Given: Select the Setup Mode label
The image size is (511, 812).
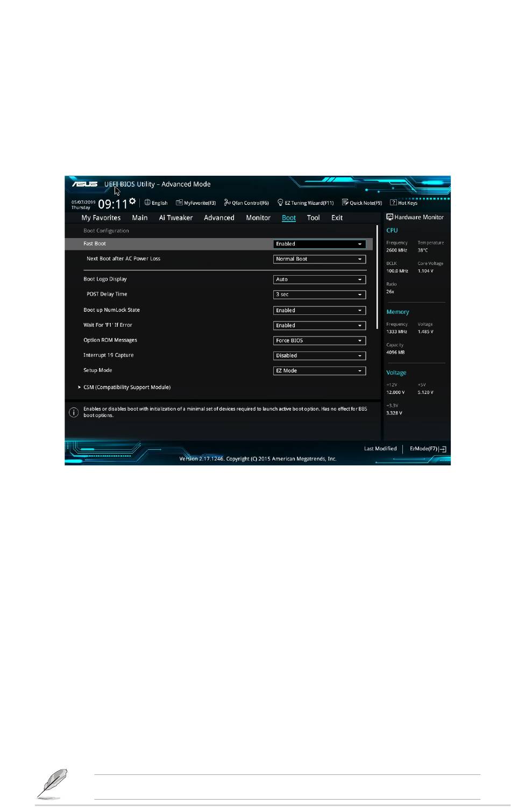Looking at the screenshot, I should 98,370.
